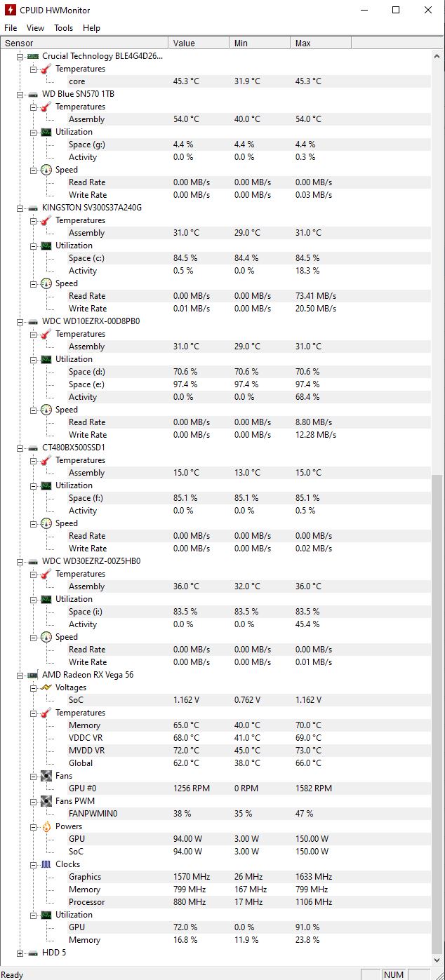Collapse Utilization under WDC WD30EZRZ-00Z5HB0
The height and width of the screenshot is (980, 445).
coord(33,599)
